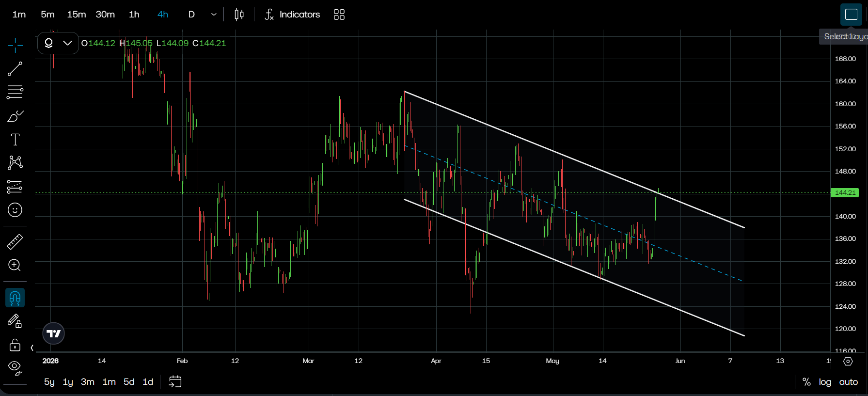The image size is (868, 396).
Task: Open indicator templates grid icon
Action: point(339,15)
